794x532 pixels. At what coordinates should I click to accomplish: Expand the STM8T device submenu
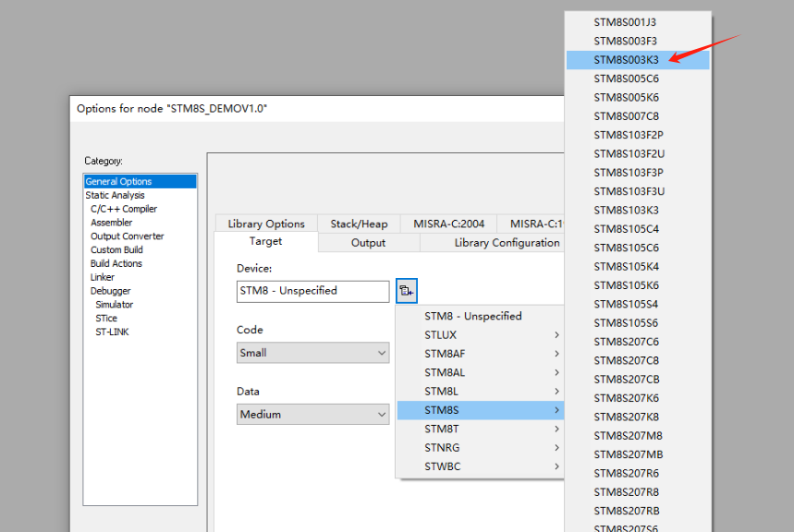coord(480,429)
